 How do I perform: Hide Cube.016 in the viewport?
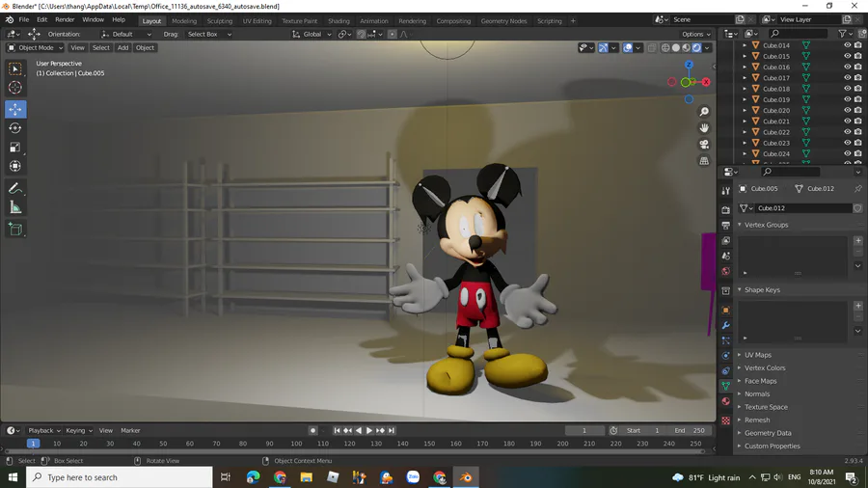coord(847,67)
